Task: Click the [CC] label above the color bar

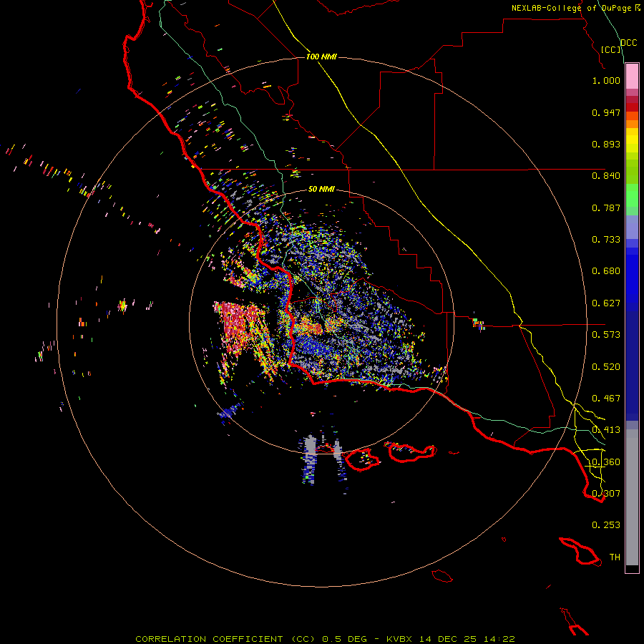Action: (x=611, y=49)
